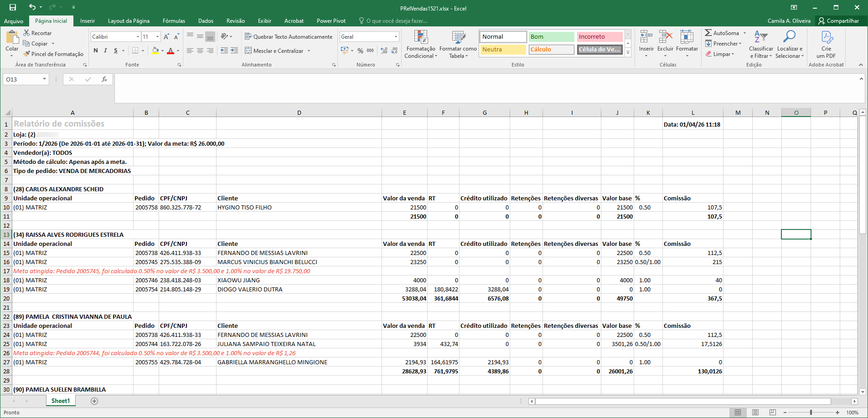The width and height of the screenshot is (868, 418).
Task: Open Conditional Formatting menu
Action: pos(420,45)
